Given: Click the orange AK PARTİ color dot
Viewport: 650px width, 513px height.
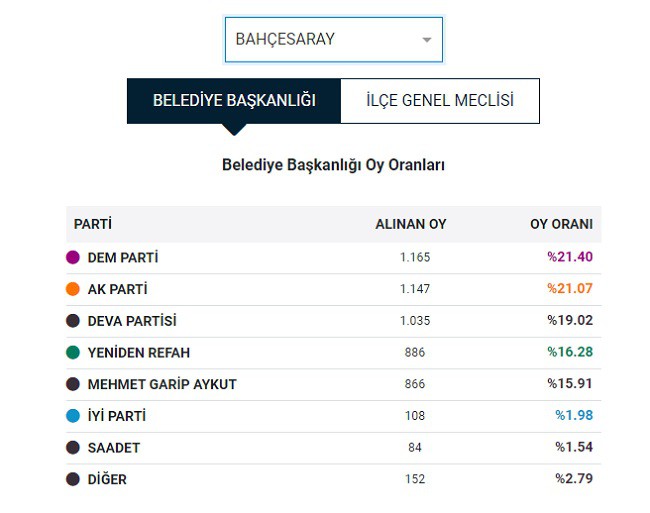Looking at the screenshot, I should 73,289.
